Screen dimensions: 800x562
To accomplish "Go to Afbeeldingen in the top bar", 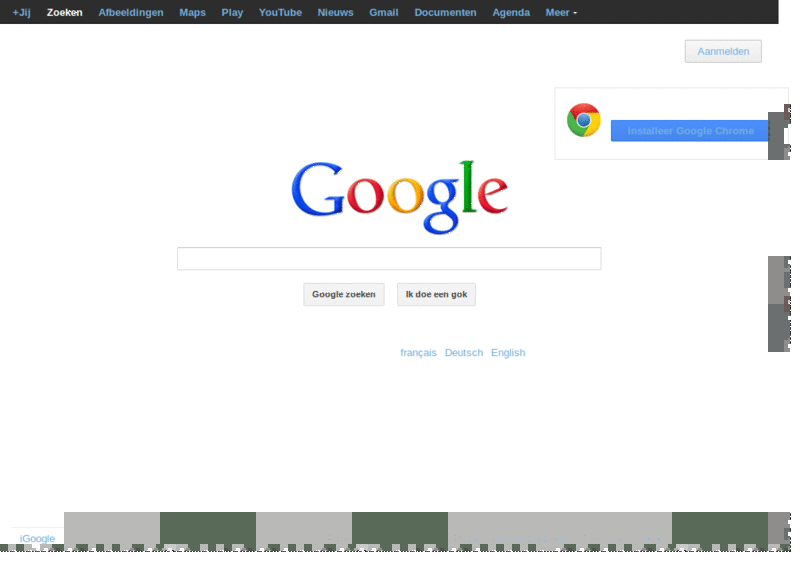I will 131,12.
